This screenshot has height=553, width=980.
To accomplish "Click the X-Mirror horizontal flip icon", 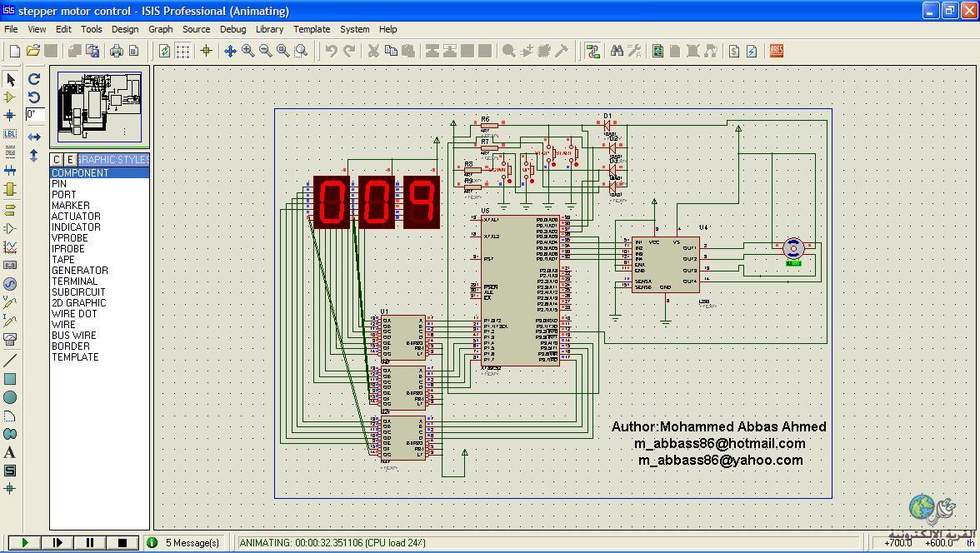I will click(x=34, y=137).
